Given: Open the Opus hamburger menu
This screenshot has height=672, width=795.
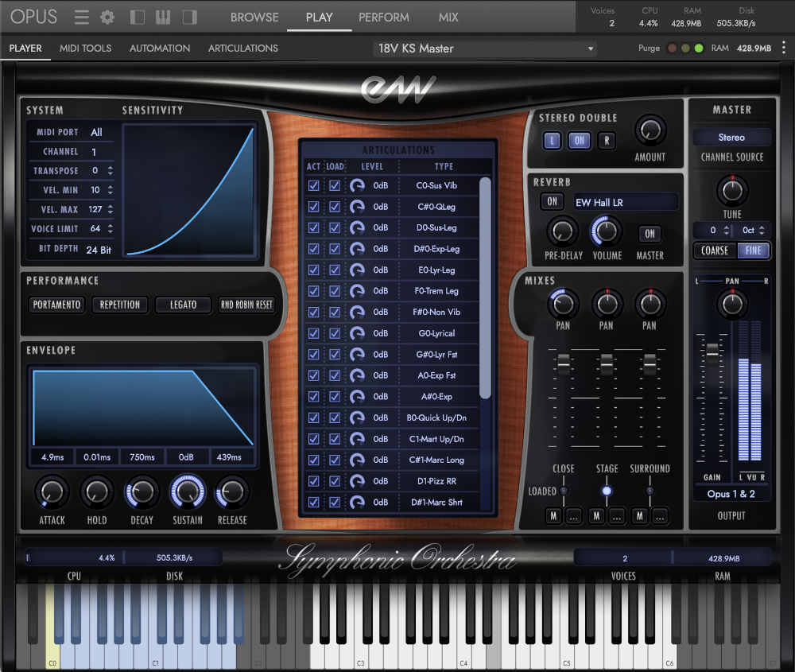Looking at the screenshot, I should click(x=81, y=17).
